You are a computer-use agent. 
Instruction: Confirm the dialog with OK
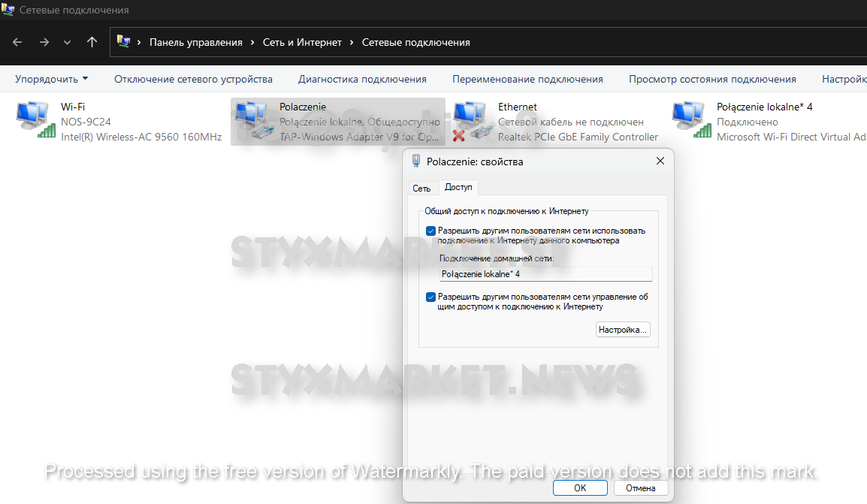click(x=580, y=488)
